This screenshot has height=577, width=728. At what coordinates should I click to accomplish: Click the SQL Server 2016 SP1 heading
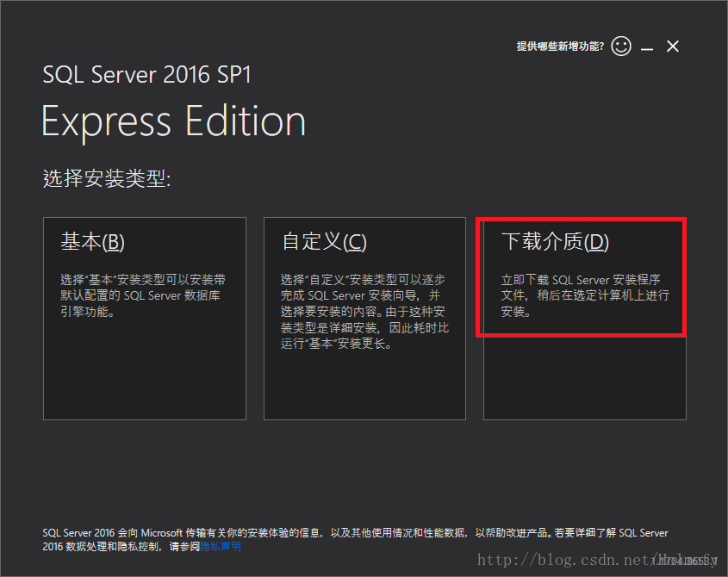pos(146,75)
